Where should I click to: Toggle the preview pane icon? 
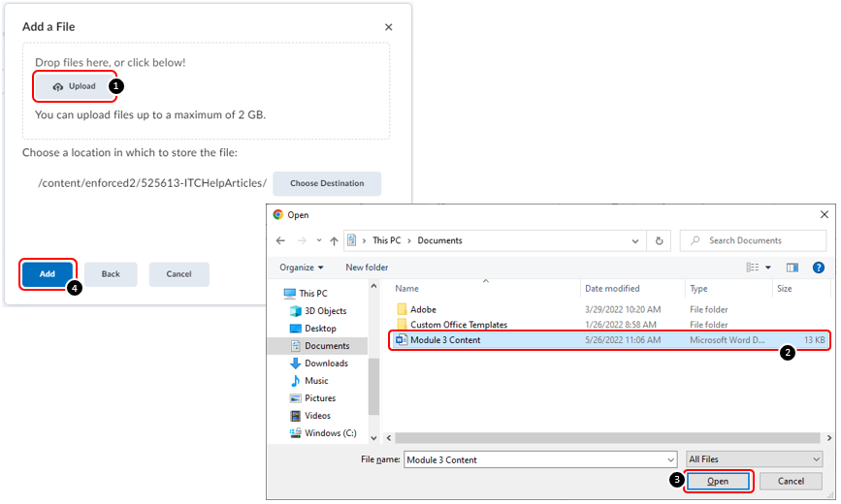[792, 268]
